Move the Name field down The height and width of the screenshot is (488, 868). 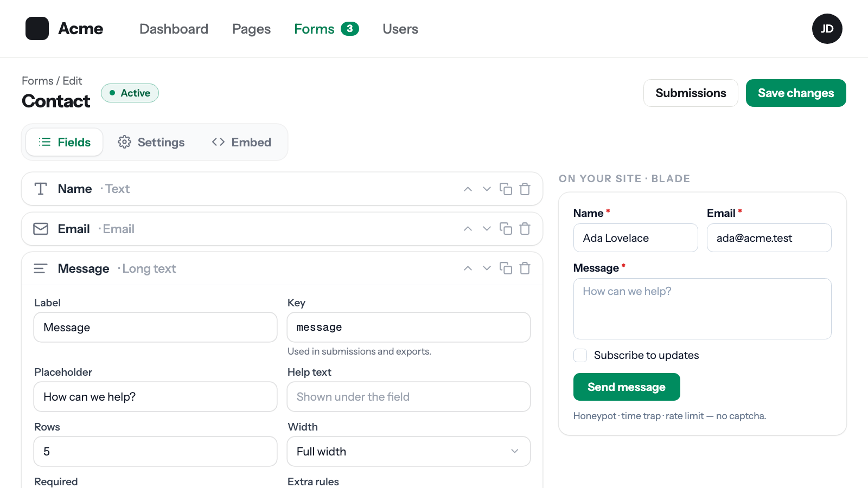pyautogui.click(x=487, y=189)
